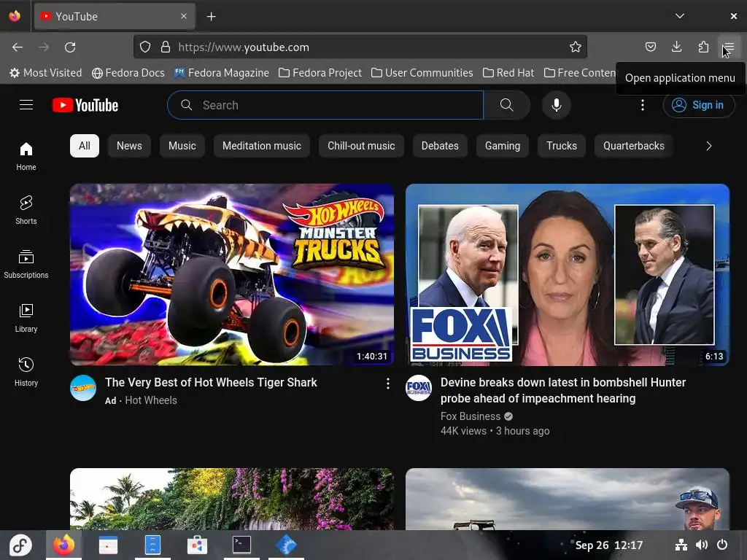Open History in the sidebar

(26, 371)
